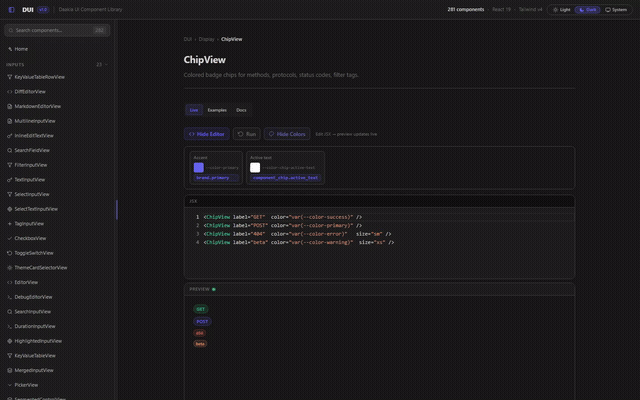Click the Home icon in the sidebar
The image size is (640, 400).
(x=10, y=49)
